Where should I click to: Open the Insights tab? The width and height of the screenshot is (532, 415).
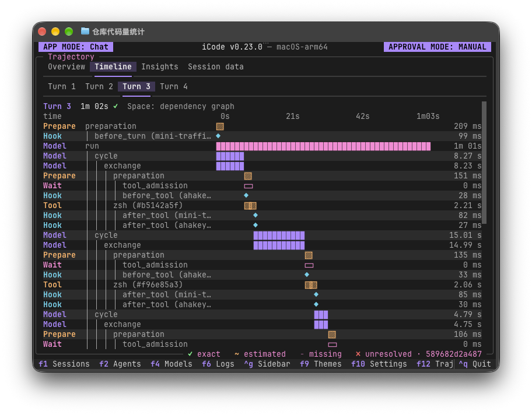click(159, 67)
